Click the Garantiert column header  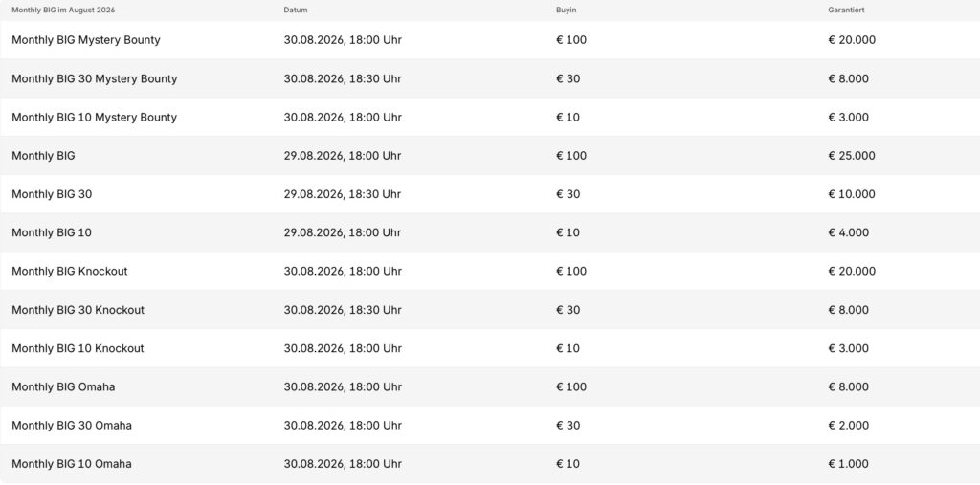846,11
